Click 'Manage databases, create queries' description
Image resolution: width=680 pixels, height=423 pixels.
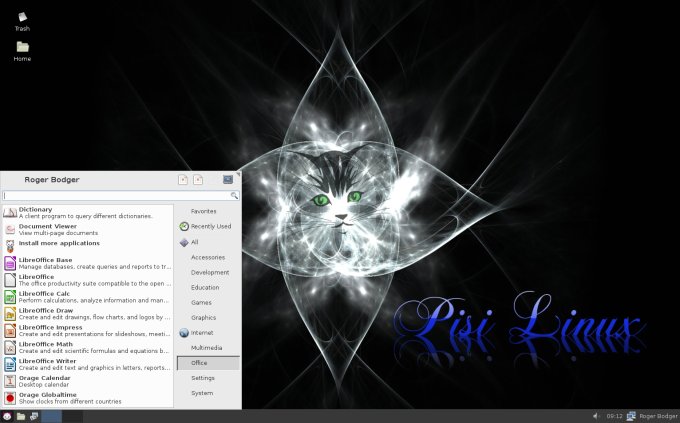[95, 267]
